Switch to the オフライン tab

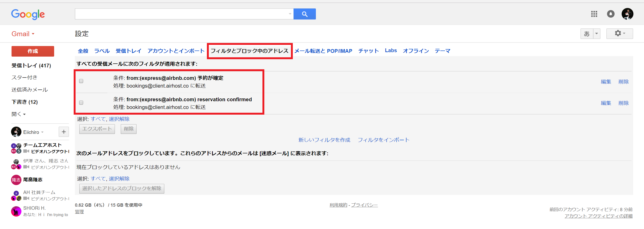pos(416,51)
